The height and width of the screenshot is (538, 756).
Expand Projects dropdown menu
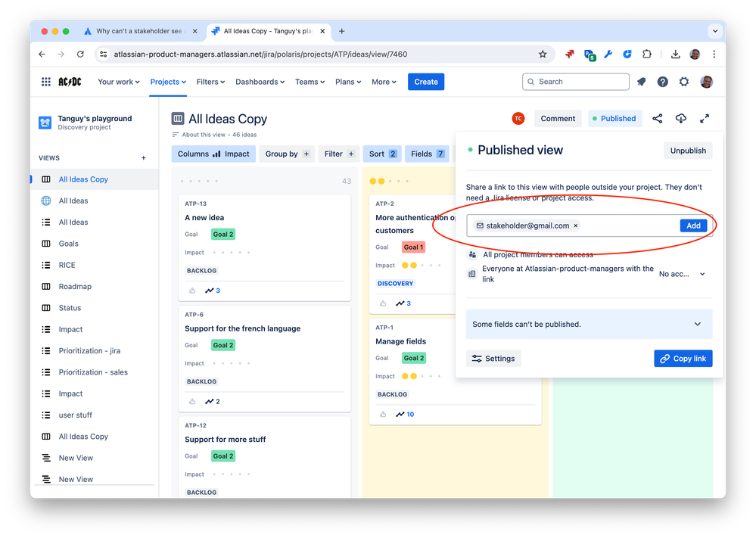[x=168, y=82]
